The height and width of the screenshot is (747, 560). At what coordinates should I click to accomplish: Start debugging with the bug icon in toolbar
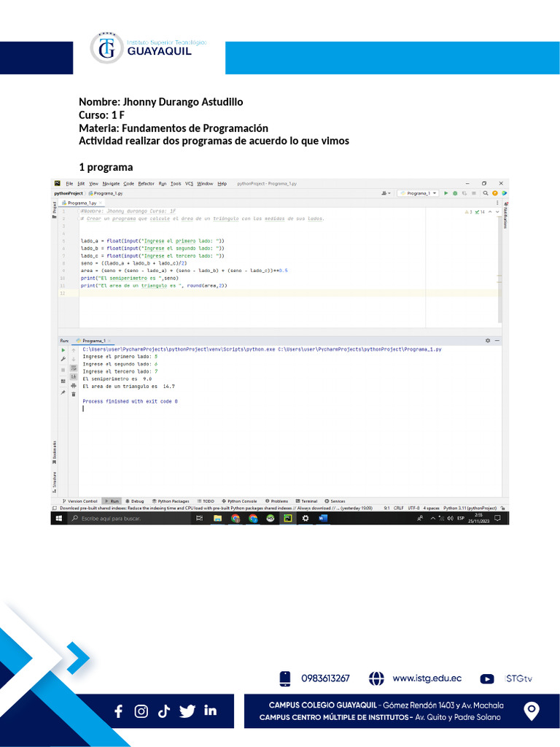pyautogui.click(x=455, y=193)
